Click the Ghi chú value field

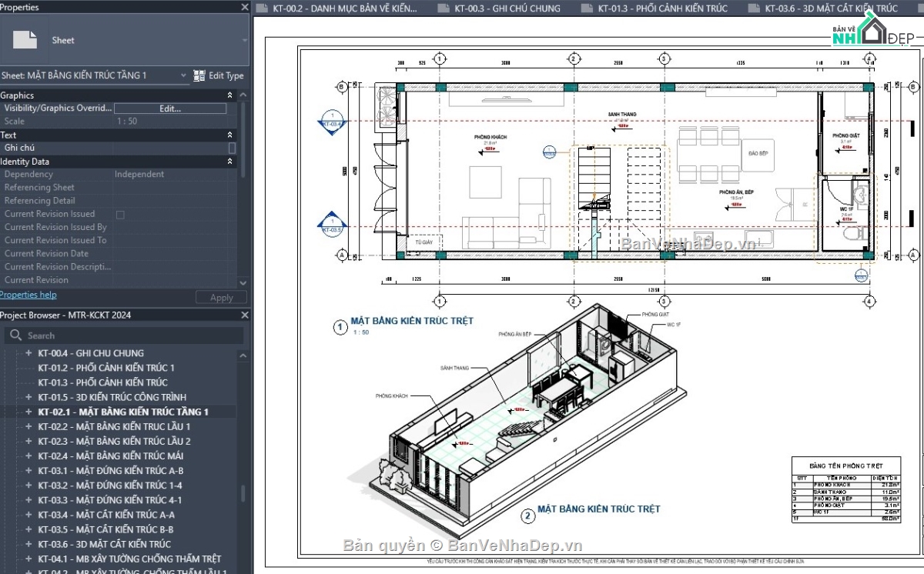coord(170,148)
